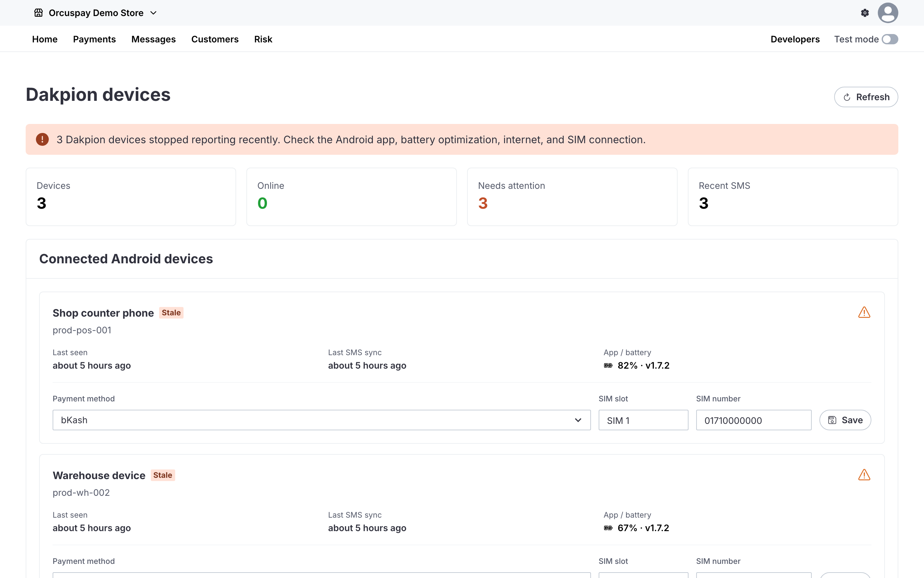Refresh the Dakpion devices list
This screenshot has width=924, height=578.
[x=866, y=97]
